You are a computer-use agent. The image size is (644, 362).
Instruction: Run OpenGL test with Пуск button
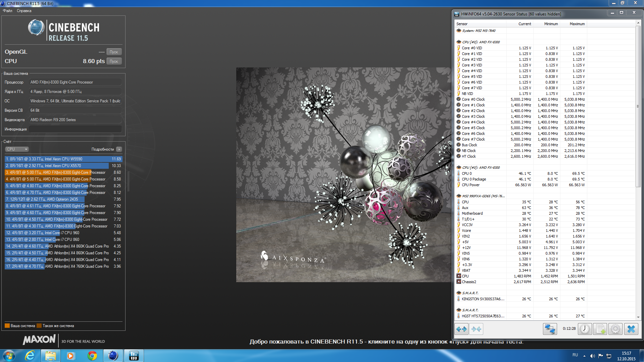pyautogui.click(x=114, y=52)
